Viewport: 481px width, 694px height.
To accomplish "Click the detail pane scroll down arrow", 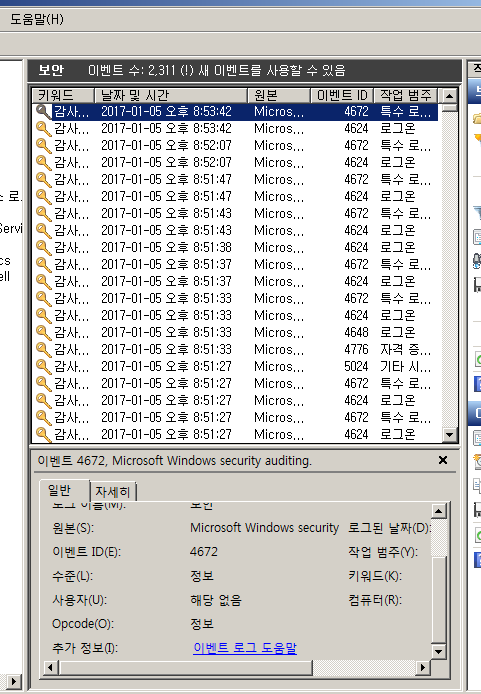I will pos(439,651).
